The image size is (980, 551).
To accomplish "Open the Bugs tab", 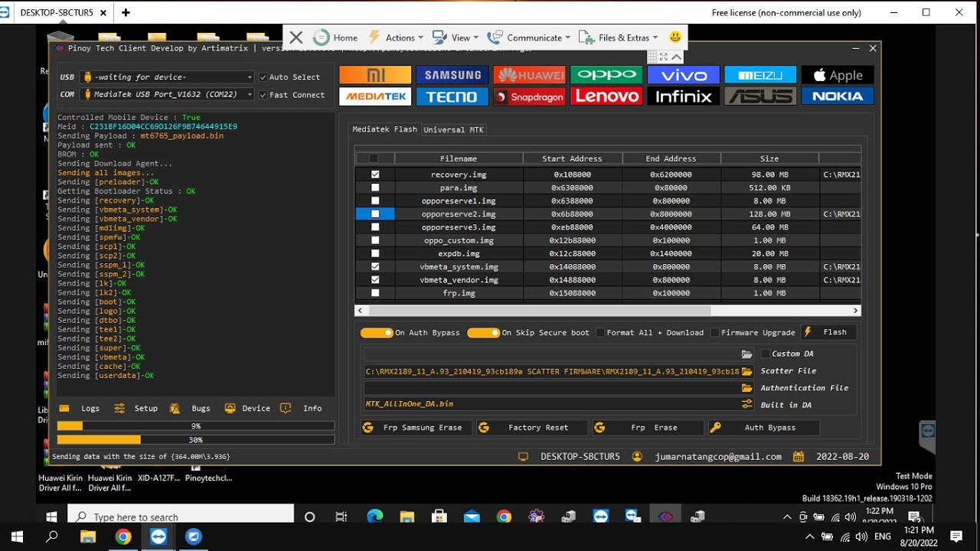I will 191,409.
